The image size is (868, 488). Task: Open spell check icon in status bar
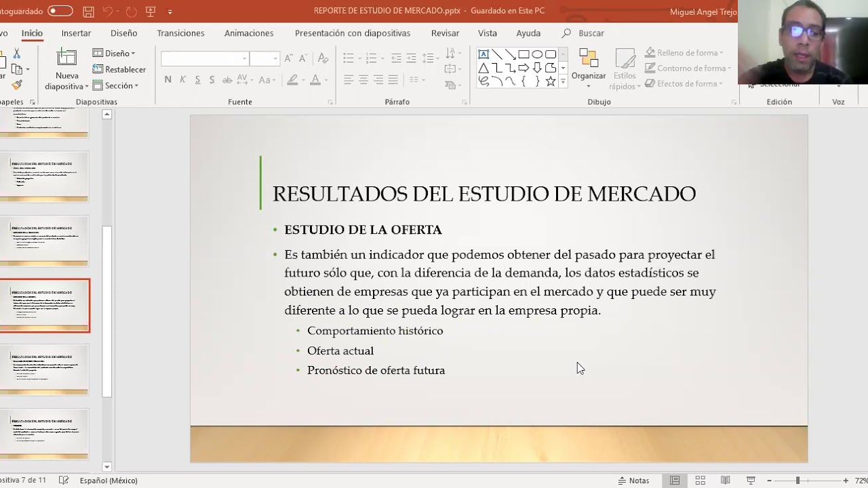point(64,480)
